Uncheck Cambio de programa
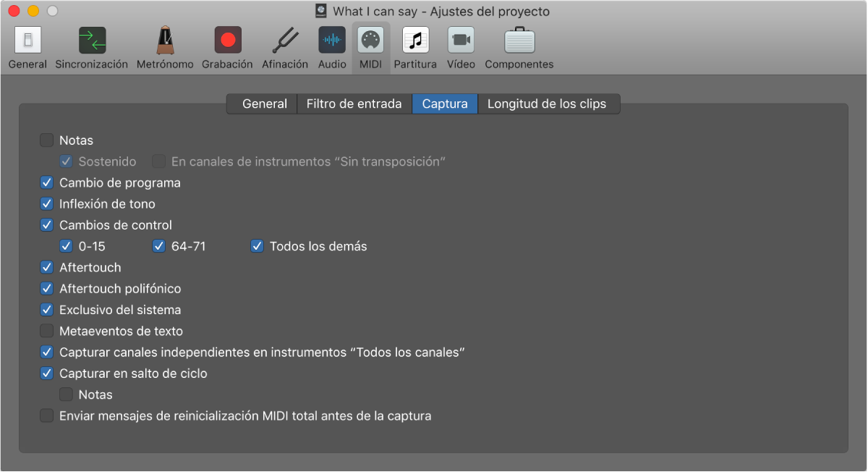This screenshot has width=868, height=472. point(47,182)
